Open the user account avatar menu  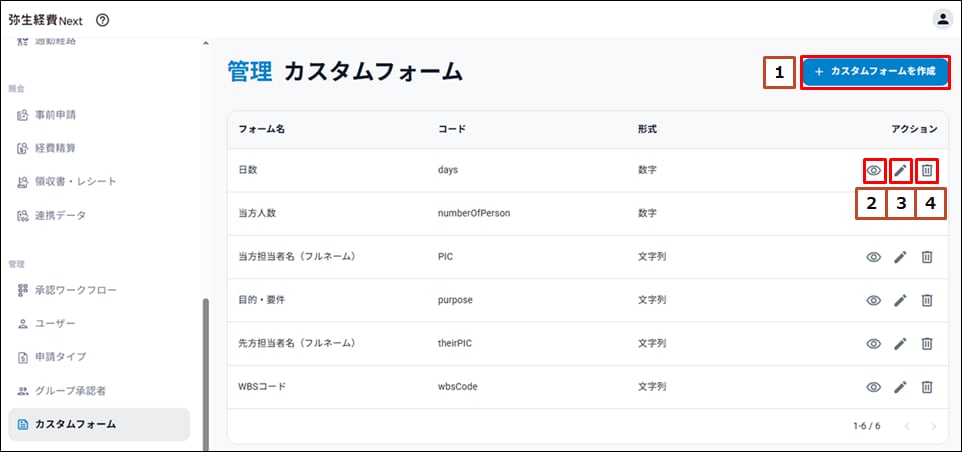(x=942, y=19)
